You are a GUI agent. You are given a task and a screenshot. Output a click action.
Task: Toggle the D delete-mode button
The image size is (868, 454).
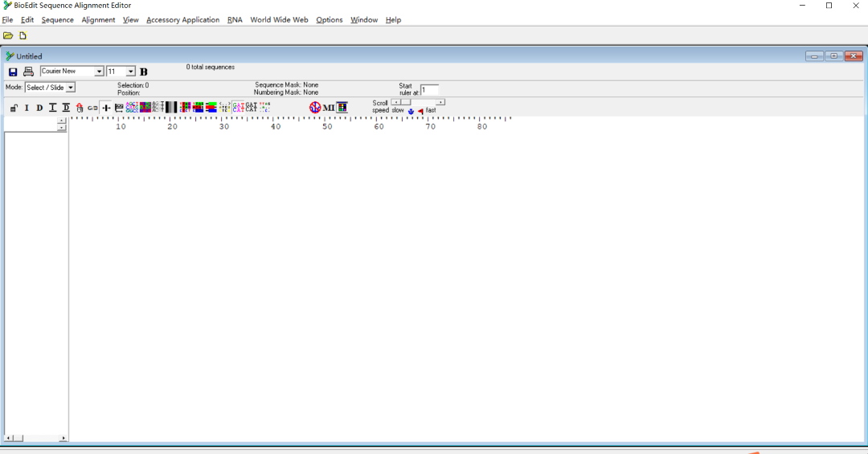pos(39,108)
